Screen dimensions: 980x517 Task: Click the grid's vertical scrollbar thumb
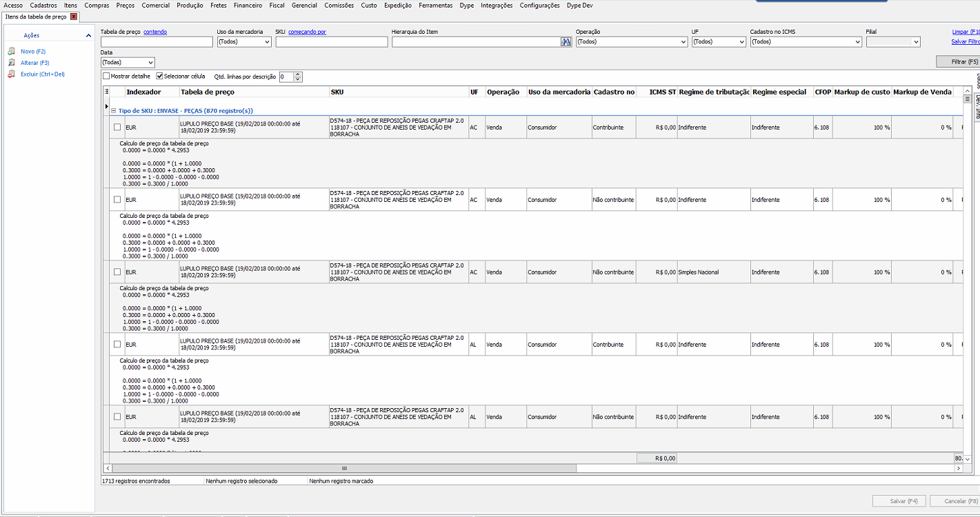(968, 99)
